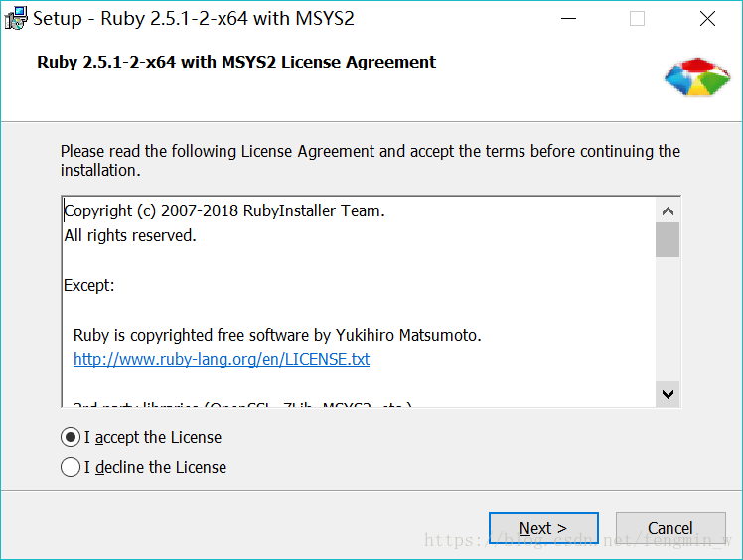Click the maximize button in title bar
Image resolution: width=743 pixels, height=560 pixels.
pyautogui.click(x=638, y=18)
